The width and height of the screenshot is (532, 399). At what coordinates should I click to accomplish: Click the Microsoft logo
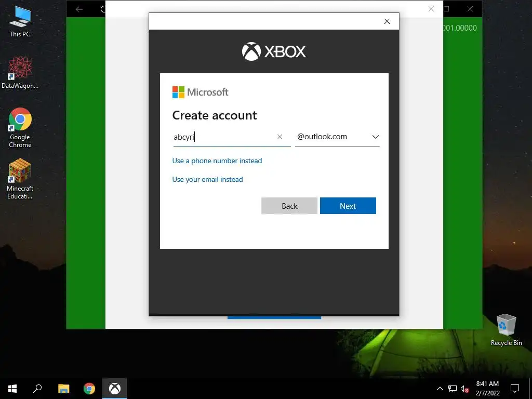tap(200, 92)
